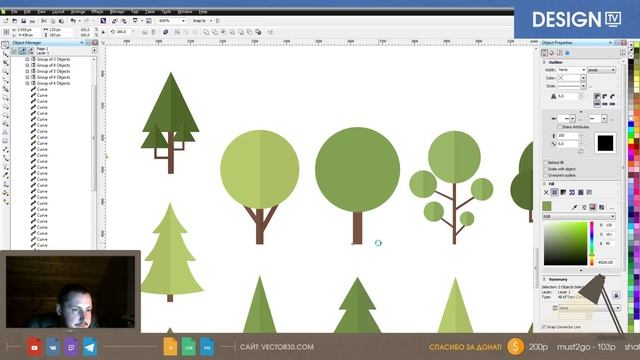Click the object width field

pos(62,30)
